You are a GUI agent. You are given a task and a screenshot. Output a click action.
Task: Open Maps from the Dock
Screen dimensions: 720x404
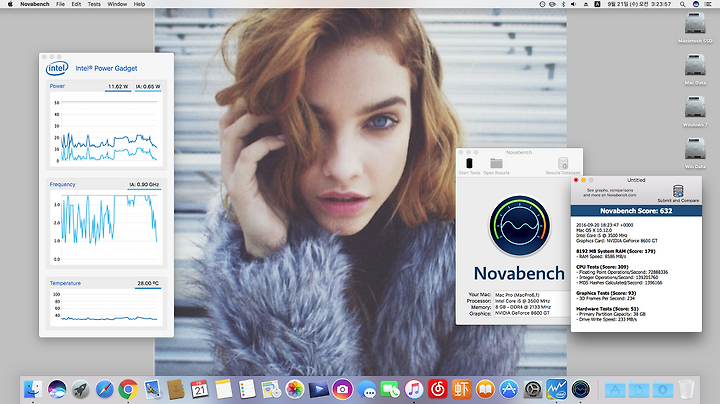pyautogui.click(x=271, y=389)
